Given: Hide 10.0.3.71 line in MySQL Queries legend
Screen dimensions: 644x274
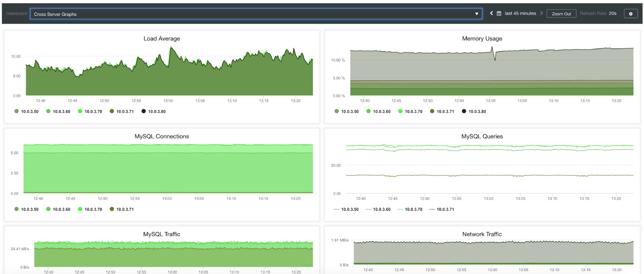Looking at the screenshot, I should click(442, 209).
